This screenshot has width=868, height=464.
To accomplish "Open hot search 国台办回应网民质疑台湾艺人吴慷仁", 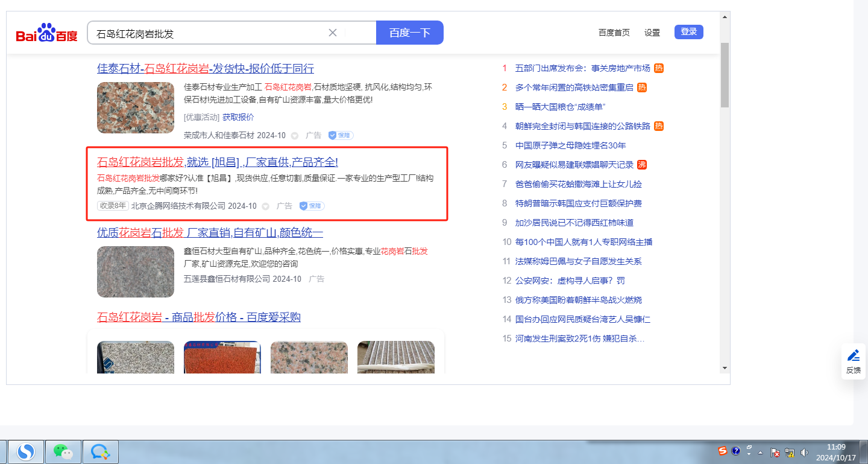I will click(583, 319).
